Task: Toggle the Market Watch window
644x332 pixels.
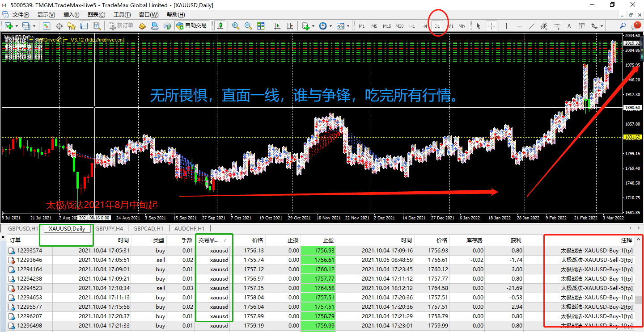Action: tap(47, 26)
